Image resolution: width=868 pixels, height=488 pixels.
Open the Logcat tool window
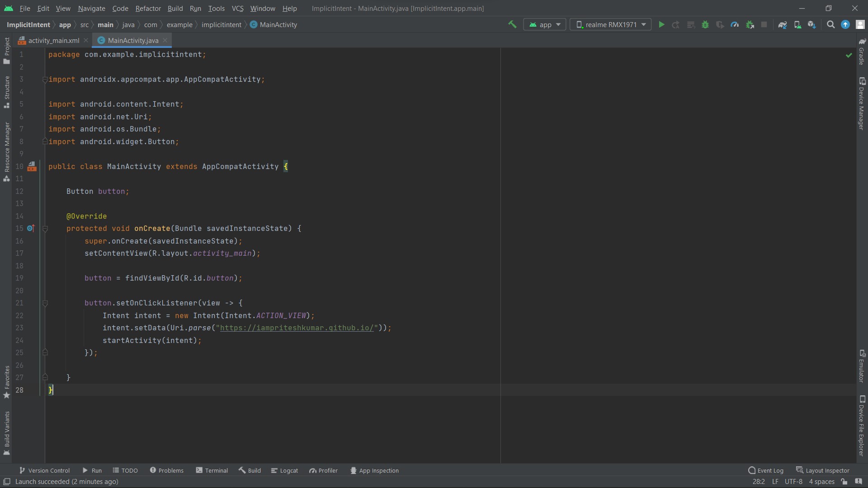284,470
